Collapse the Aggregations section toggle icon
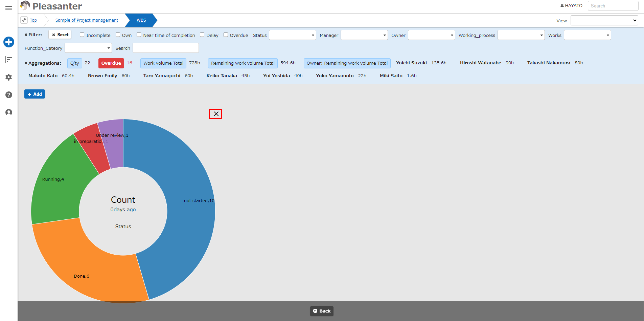The height and width of the screenshot is (321, 644). (x=26, y=63)
